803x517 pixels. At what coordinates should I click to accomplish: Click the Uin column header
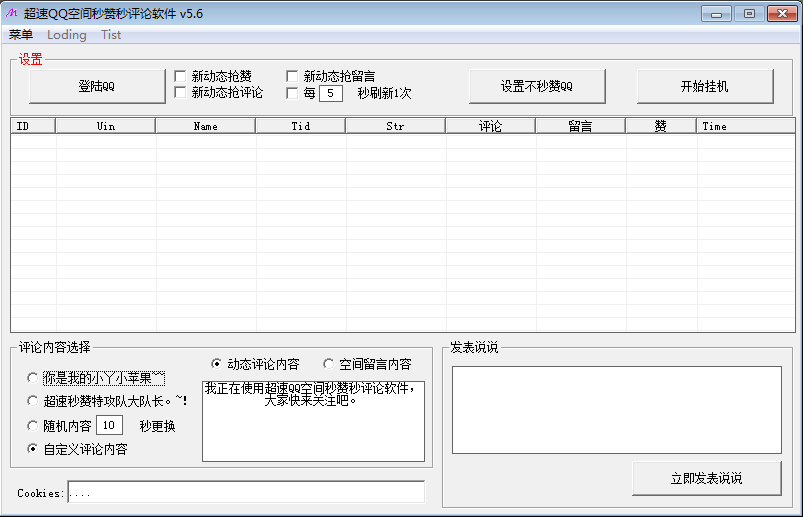[x=105, y=126]
